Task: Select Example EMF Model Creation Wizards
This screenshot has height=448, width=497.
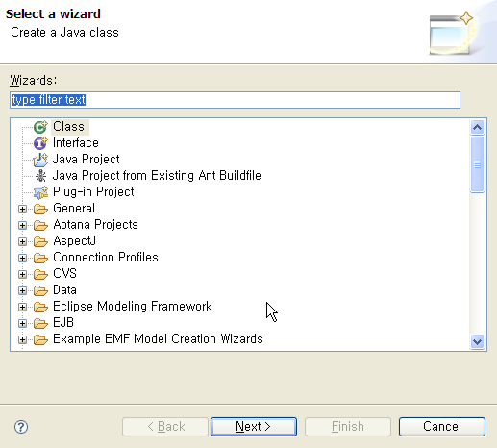Action: 158,339
